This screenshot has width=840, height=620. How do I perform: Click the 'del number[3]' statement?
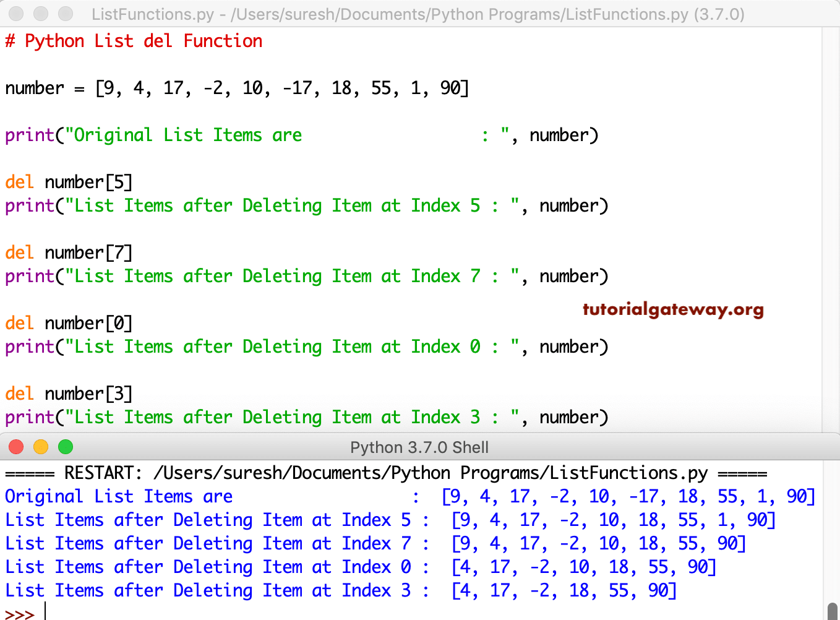click(x=69, y=394)
